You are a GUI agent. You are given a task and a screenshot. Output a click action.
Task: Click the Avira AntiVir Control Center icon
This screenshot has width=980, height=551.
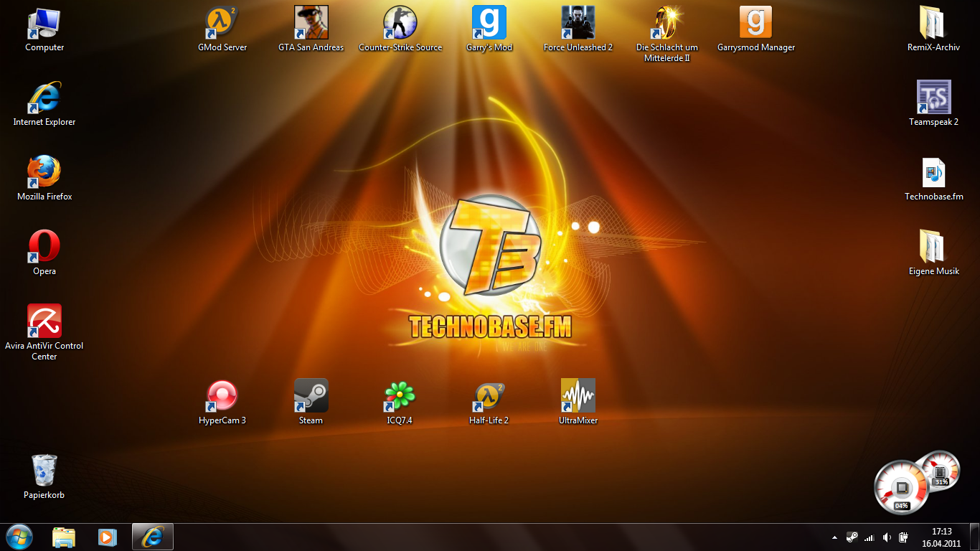(x=44, y=321)
